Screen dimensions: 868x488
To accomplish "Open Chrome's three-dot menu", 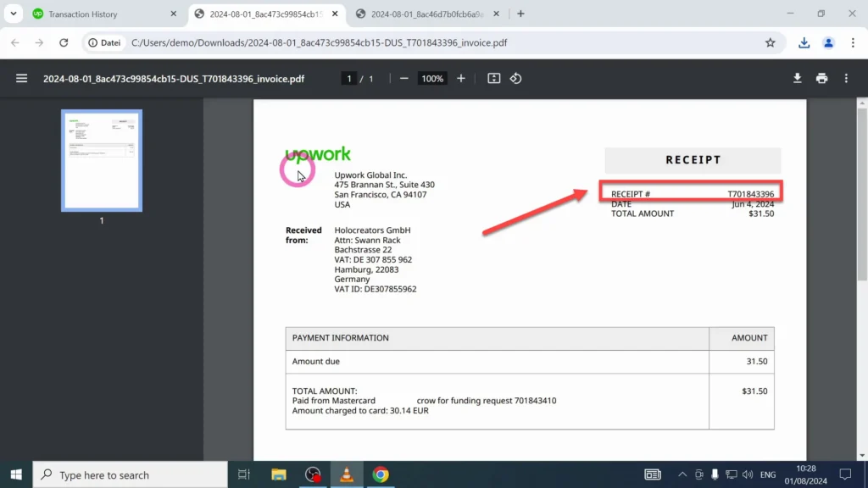I will click(x=853, y=42).
